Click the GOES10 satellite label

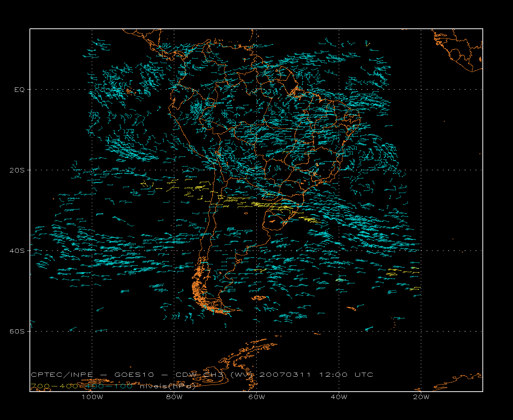[x=134, y=375]
